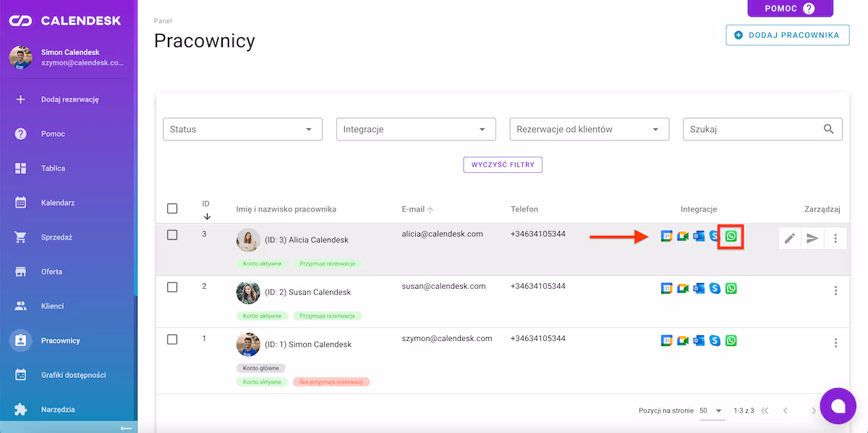
Task: Click WhatsApp icon in Alicia's row
Action: (x=731, y=237)
